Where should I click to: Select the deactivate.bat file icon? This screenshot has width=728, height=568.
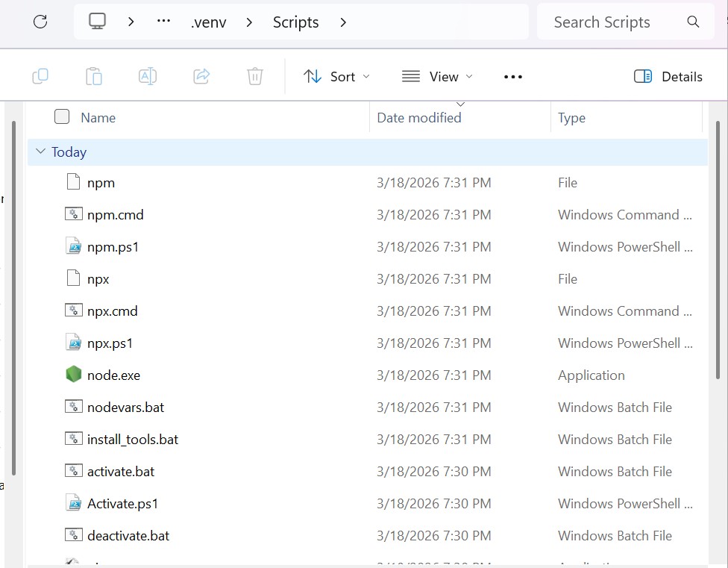73,534
